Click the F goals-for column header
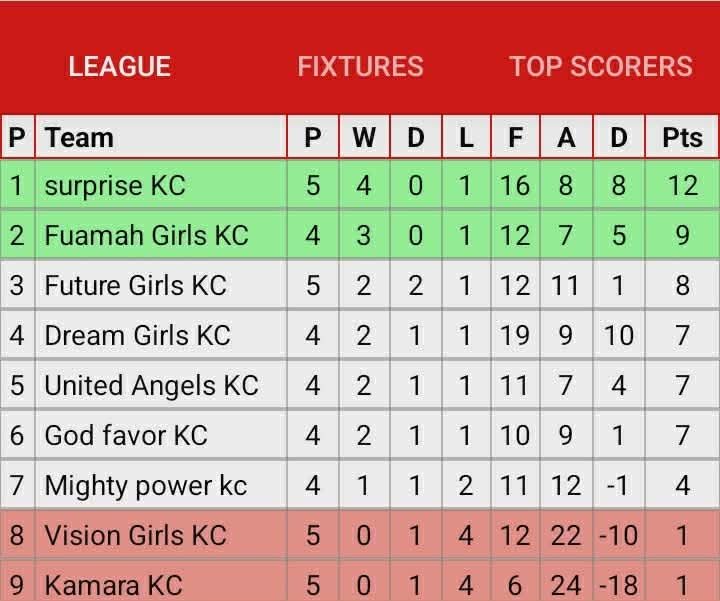 515,137
